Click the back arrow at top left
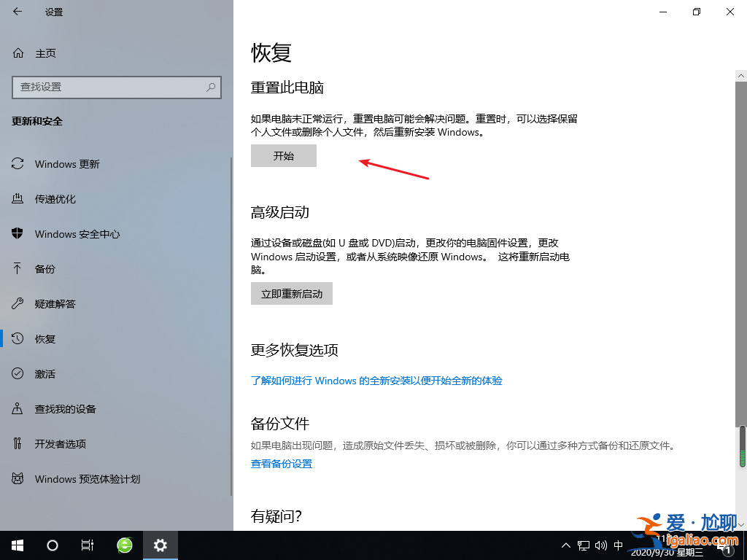Viewport: 747px width, 560px height. pyautogui.click(x=16, y=12)
